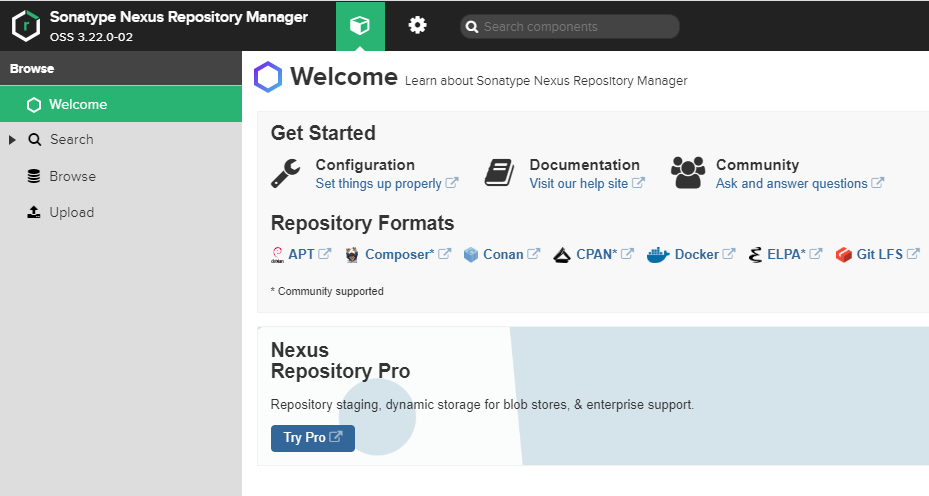
Task: Click the Browse database stack icon
Action: point(34,176)
